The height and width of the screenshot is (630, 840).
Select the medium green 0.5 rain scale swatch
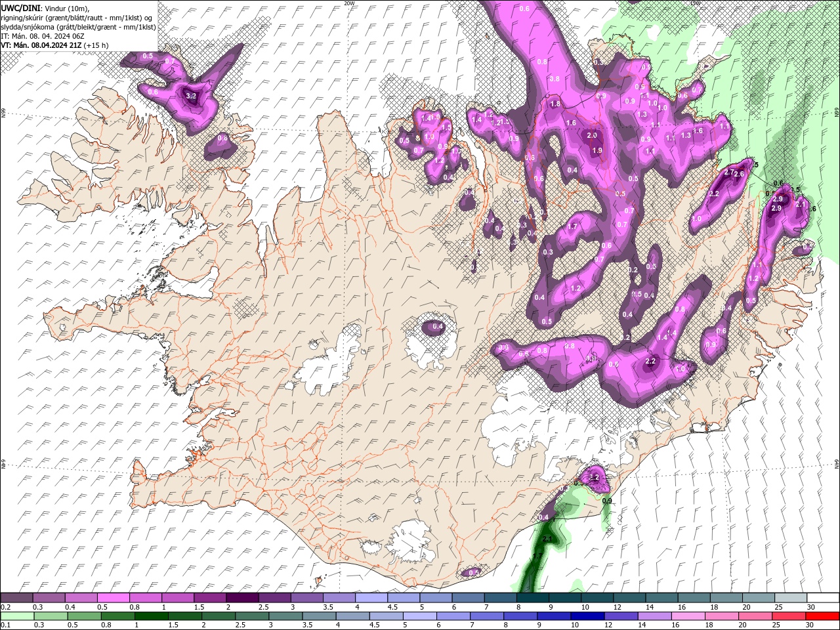point(85,616)
